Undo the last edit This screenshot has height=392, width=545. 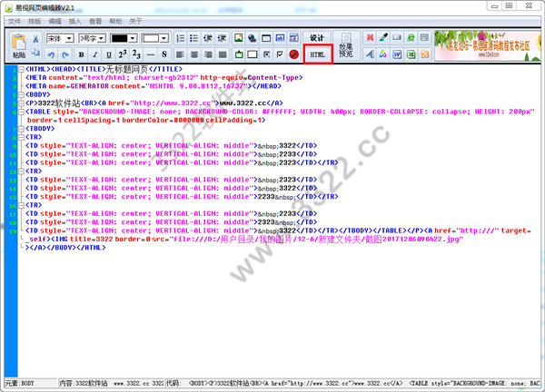52,54
